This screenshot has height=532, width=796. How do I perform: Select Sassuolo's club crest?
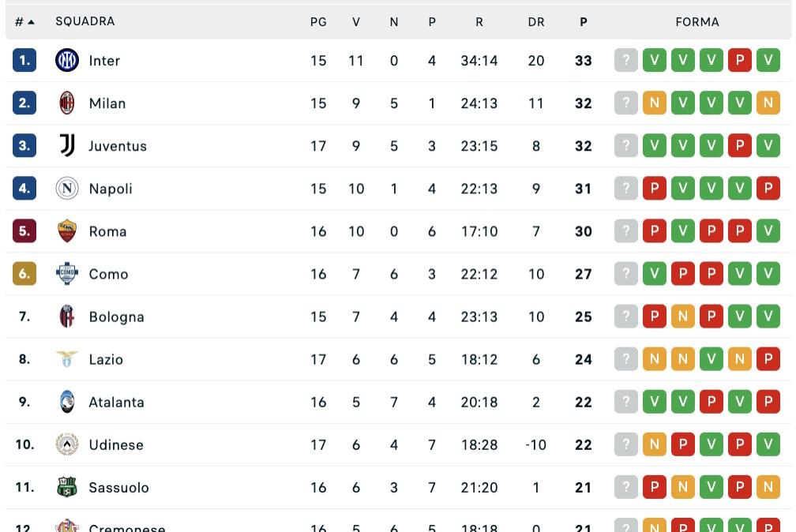point(67,486)
